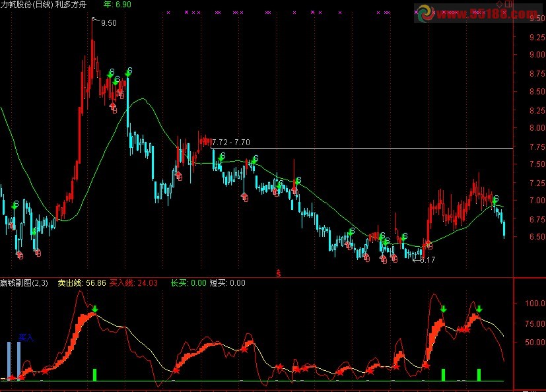546x392 pixels.
Task: Click the 75.00 sub-chart axis label
Action: 535,324
